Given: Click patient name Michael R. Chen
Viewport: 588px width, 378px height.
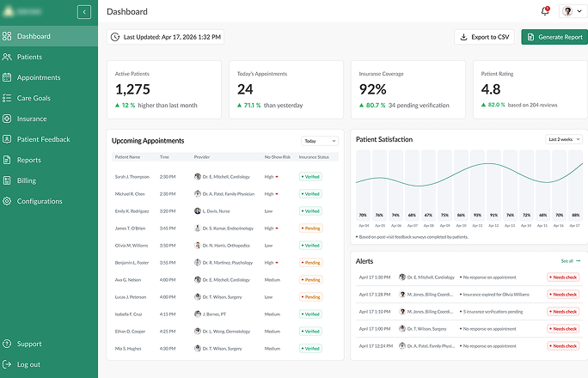Looking at the screenshot, I should point(130,194).
